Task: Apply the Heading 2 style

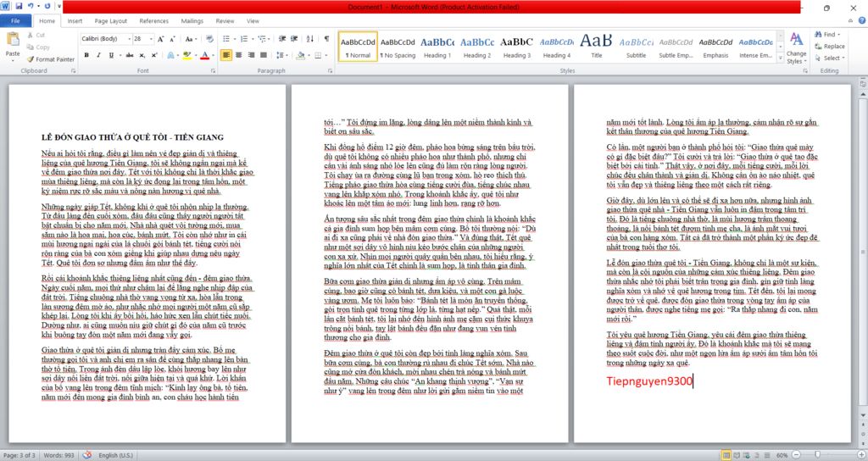Action: tap(477, 47)
